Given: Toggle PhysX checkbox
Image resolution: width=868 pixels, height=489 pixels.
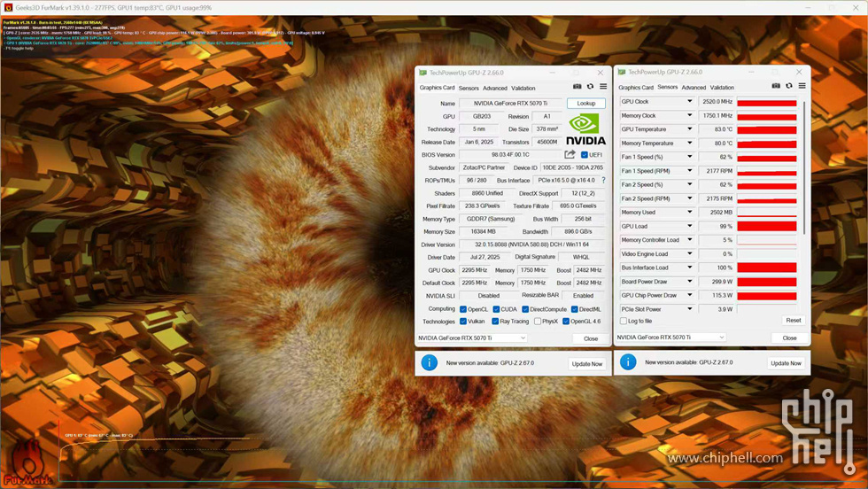Looking at the screenshot, I should click(x=538, y=322).
